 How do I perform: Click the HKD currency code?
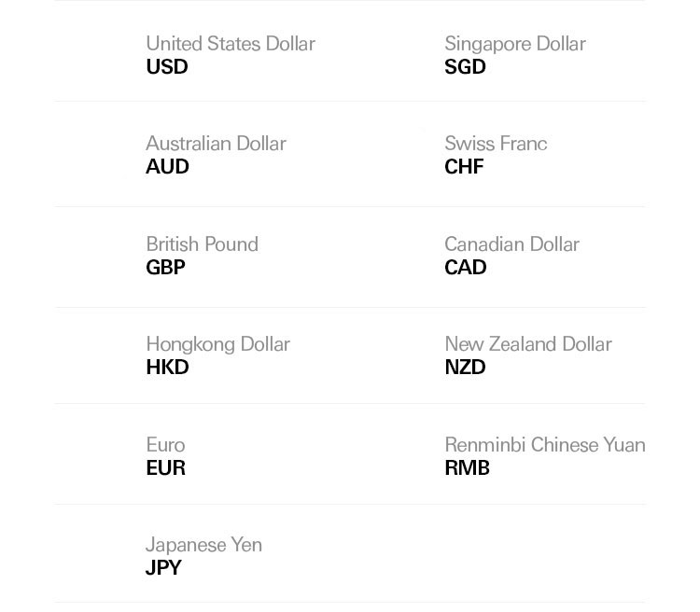coord(167,367)
